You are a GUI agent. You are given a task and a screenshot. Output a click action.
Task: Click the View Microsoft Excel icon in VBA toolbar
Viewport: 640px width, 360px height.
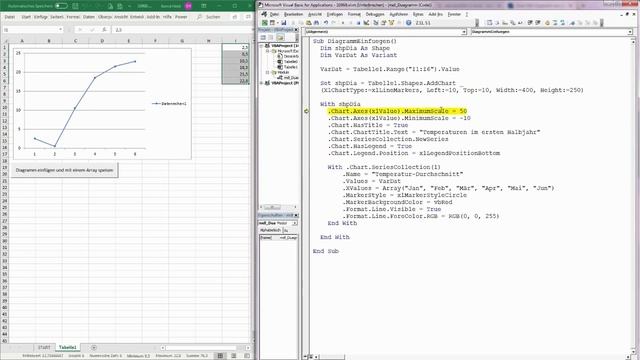point(265,23)
